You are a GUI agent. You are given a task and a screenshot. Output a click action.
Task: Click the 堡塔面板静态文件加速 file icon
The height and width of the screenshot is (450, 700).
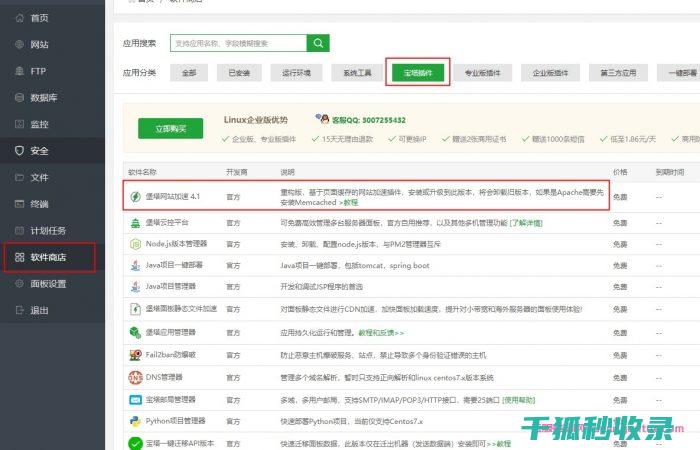(135, 309)
